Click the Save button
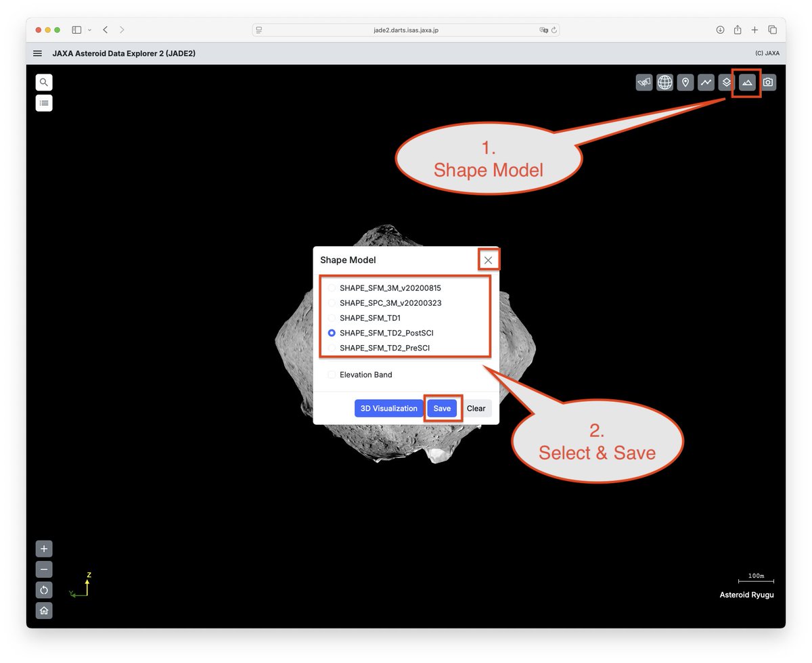Screen dimensions: 812x663 442,409
